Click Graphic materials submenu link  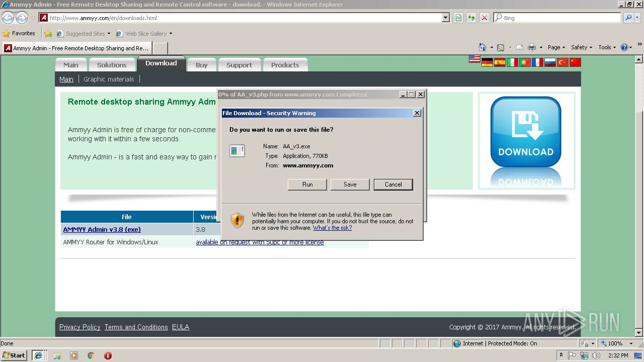[109, 79]
